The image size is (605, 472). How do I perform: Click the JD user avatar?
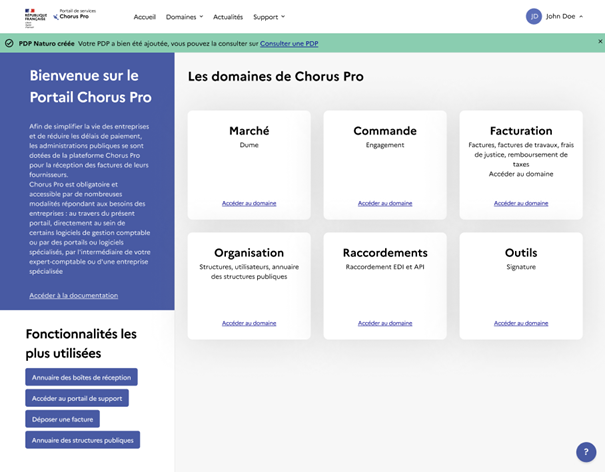[534, 16]
